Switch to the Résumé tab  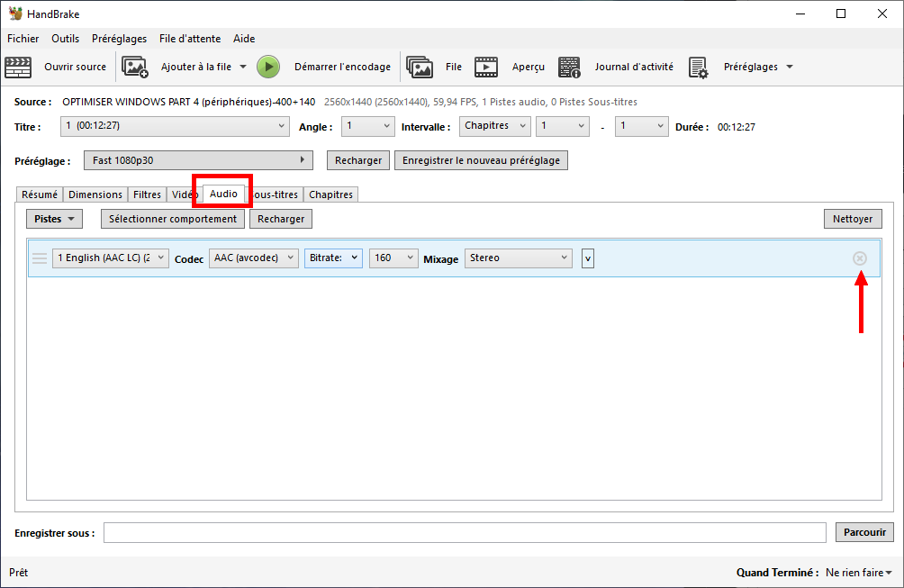[x=40, y=194]
